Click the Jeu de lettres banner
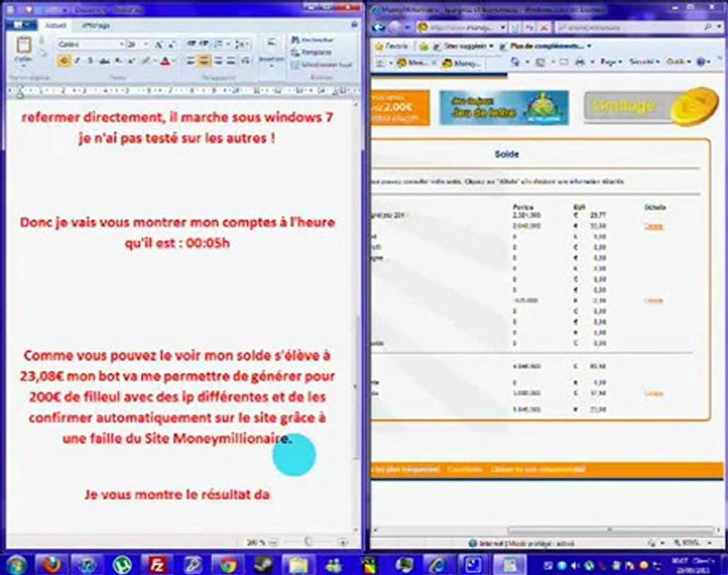 point(504,107)
